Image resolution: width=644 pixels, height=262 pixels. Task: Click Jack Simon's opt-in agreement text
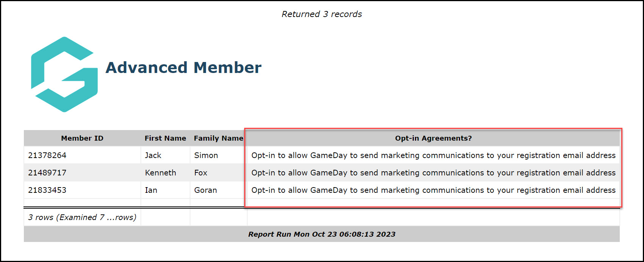pos(433,155)
